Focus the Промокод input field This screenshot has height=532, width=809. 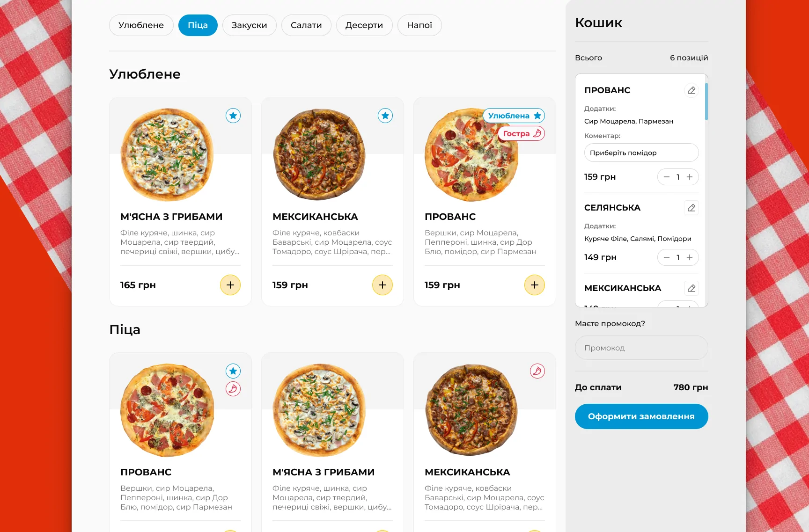(641, 348)
